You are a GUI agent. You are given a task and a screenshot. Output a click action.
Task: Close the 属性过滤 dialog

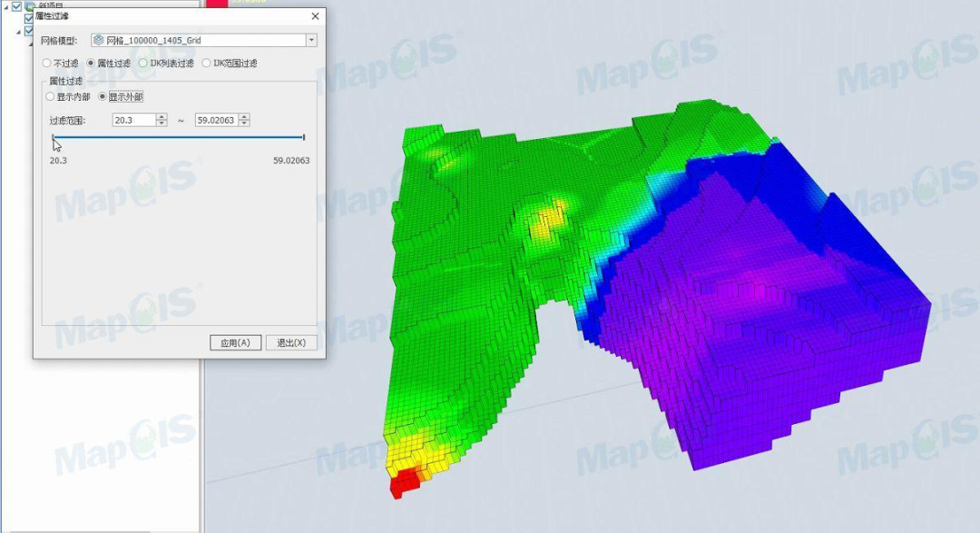click(x=315, y=16)
